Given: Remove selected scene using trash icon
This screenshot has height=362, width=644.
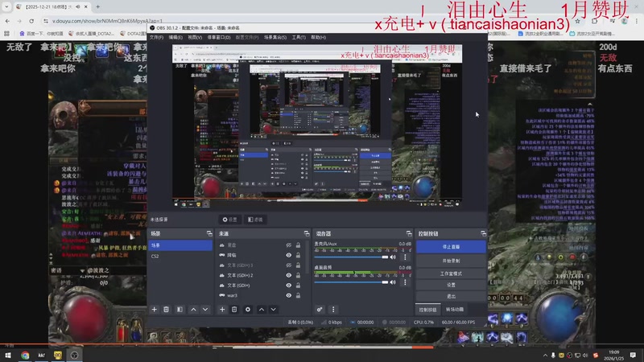Looking at the screenshot, I should click(167, 310).
